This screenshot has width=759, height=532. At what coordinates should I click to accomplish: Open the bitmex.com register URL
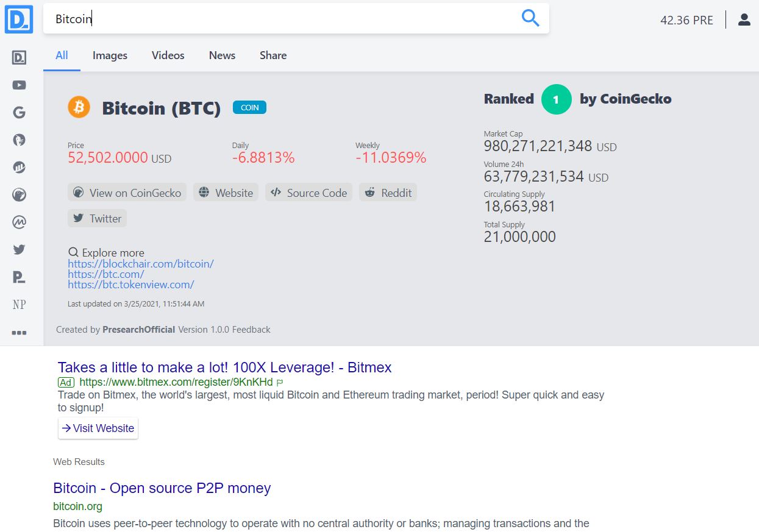[176, 383]
